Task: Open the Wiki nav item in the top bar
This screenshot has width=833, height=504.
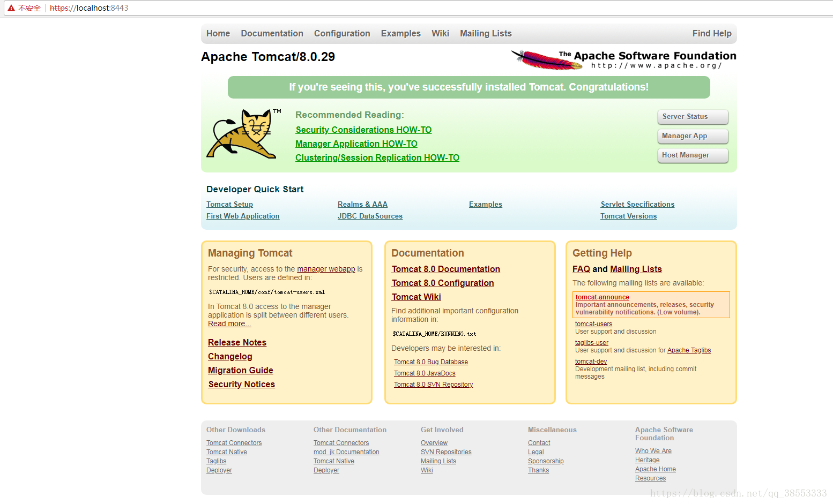Action: [440, 33]
